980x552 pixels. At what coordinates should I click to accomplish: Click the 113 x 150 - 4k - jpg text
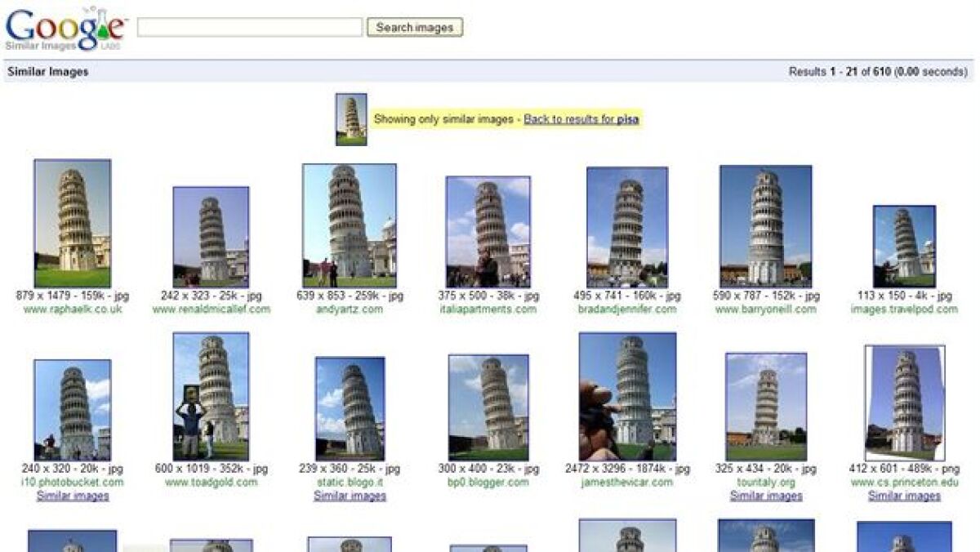pos(904,296)
